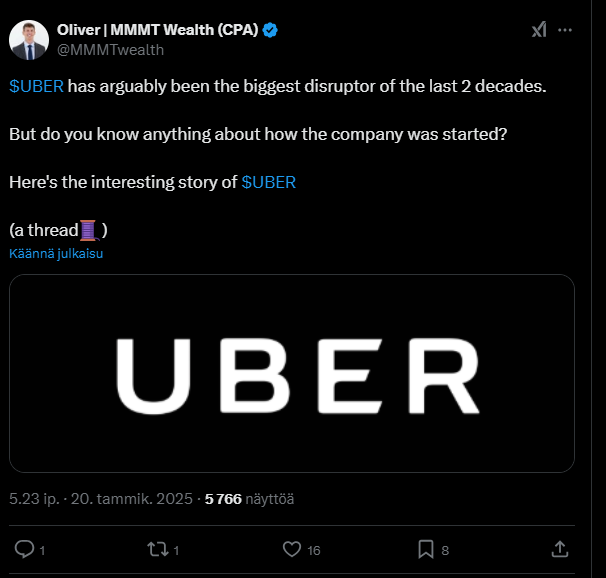Screen dimensions: 606x578
Task: Click the like count number 16
Action: coord(314,549)
